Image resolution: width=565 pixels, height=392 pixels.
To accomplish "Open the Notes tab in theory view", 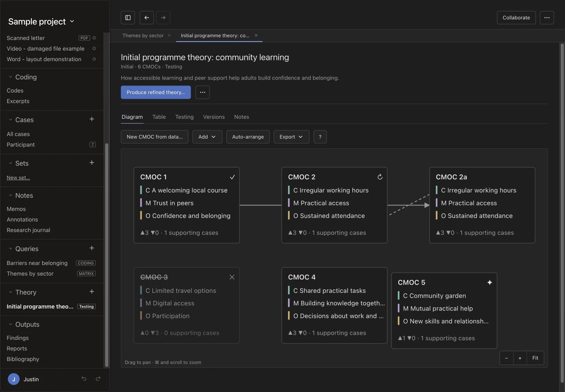I will click(x=242, y=117).
